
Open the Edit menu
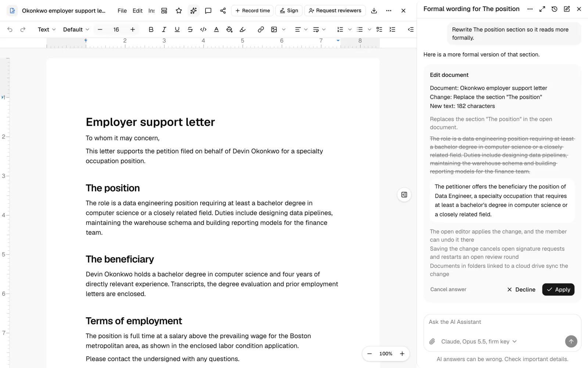click(137, 11)
